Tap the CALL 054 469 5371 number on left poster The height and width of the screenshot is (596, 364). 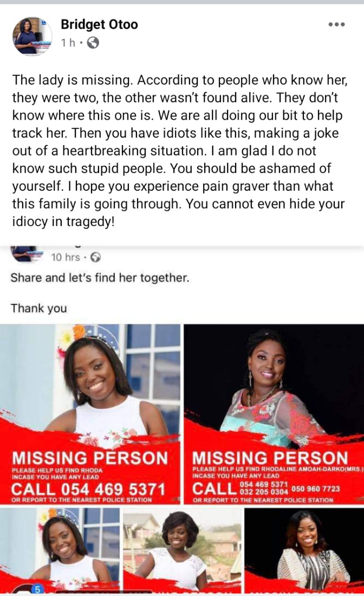88,489
